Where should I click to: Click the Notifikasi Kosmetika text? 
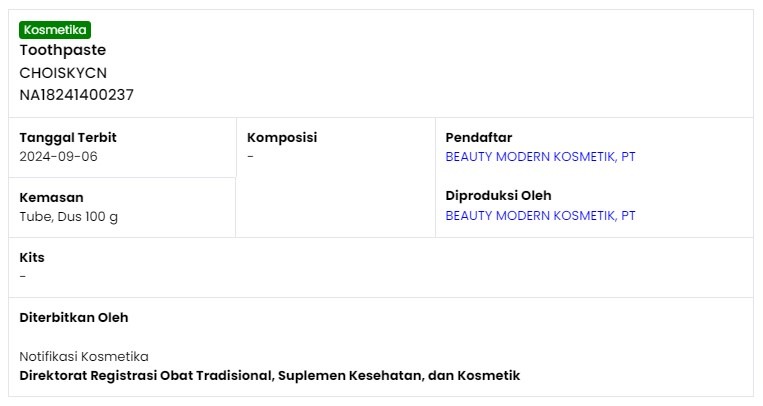pos(84,356)
